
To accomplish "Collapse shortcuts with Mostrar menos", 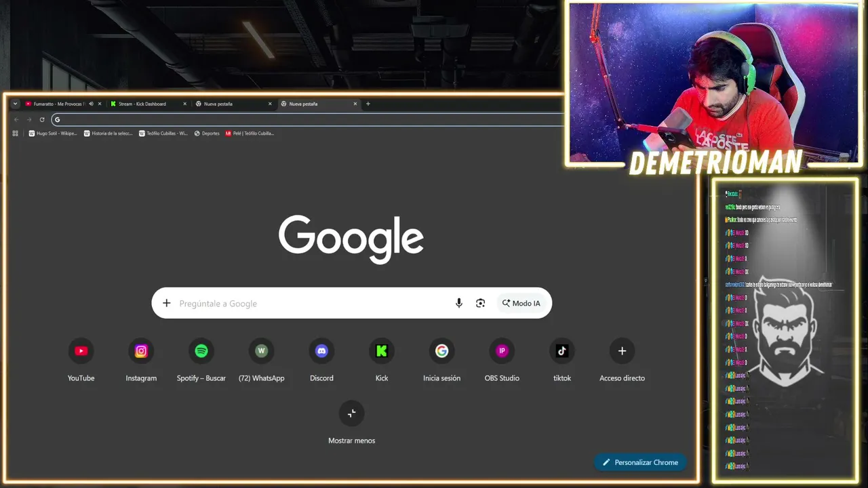I will pyautogui.click(x=351, y=423).
